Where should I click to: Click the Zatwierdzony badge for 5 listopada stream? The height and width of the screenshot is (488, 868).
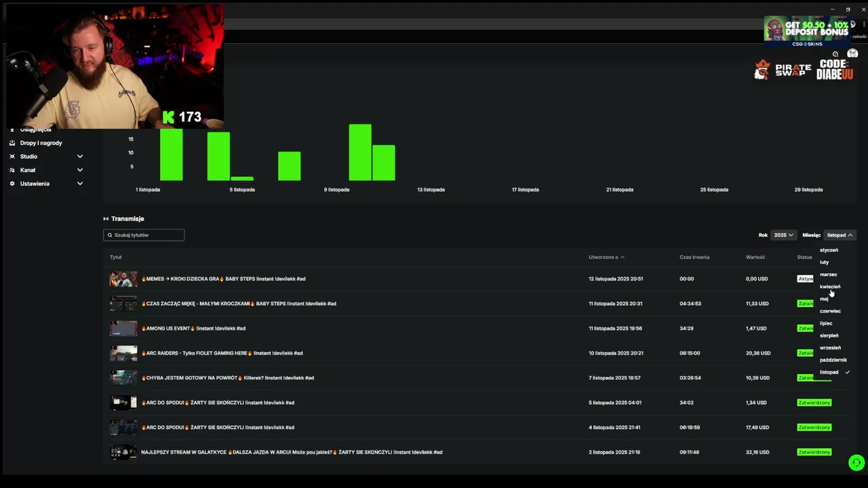pos(814,403)
